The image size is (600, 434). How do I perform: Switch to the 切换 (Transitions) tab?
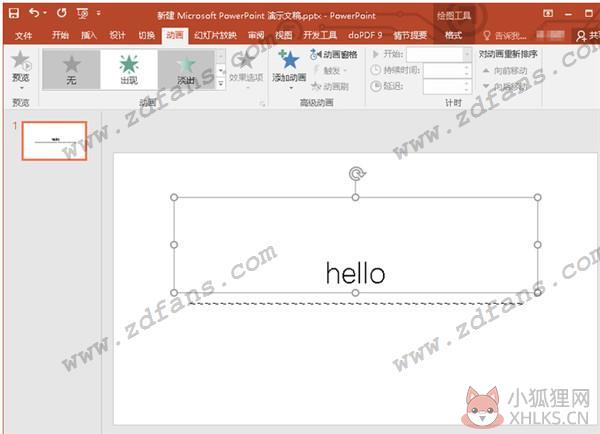tap(146, 35)
